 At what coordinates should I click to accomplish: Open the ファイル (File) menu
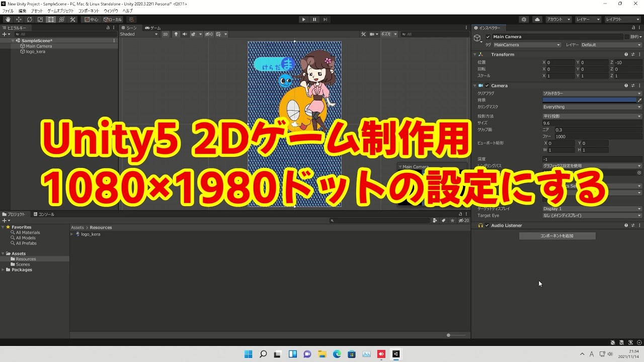tap(8, 11)
